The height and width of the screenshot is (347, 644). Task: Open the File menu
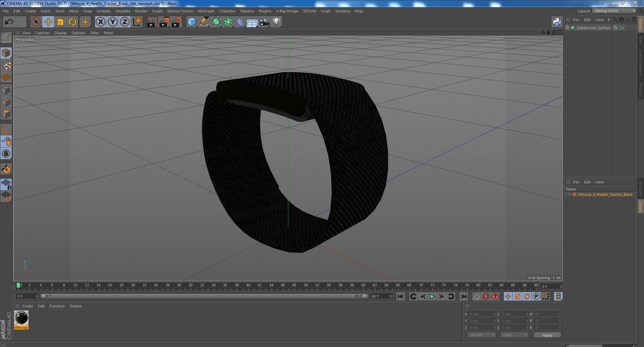click(x=6, y=11)
